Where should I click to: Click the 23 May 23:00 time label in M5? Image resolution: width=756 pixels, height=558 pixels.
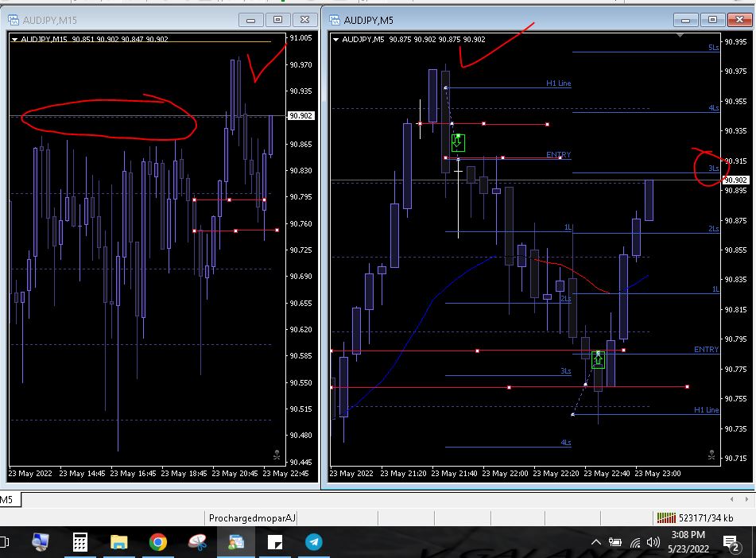(x=657, y=473)
